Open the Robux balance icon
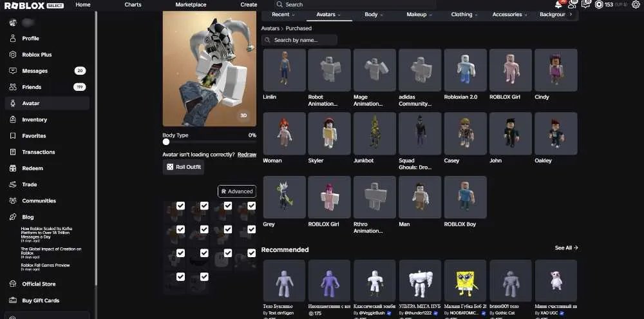 pos(599,5)
